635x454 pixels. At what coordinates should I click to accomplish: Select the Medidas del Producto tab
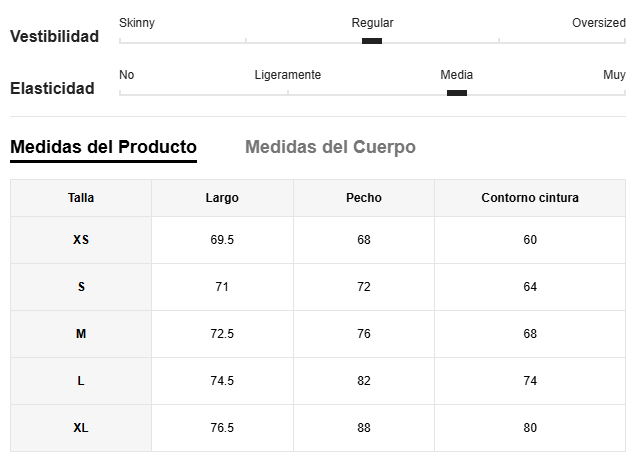click(103, 147)
